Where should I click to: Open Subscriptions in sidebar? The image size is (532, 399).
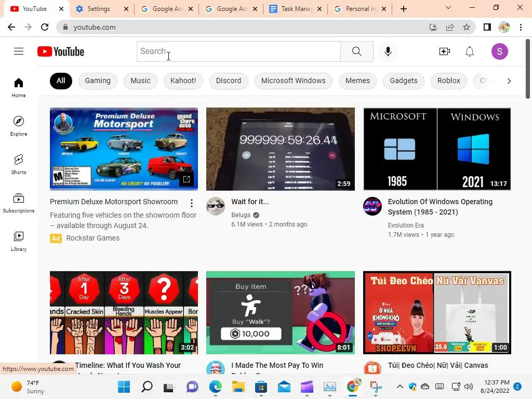pyautogui.click(x=19, y=203)
